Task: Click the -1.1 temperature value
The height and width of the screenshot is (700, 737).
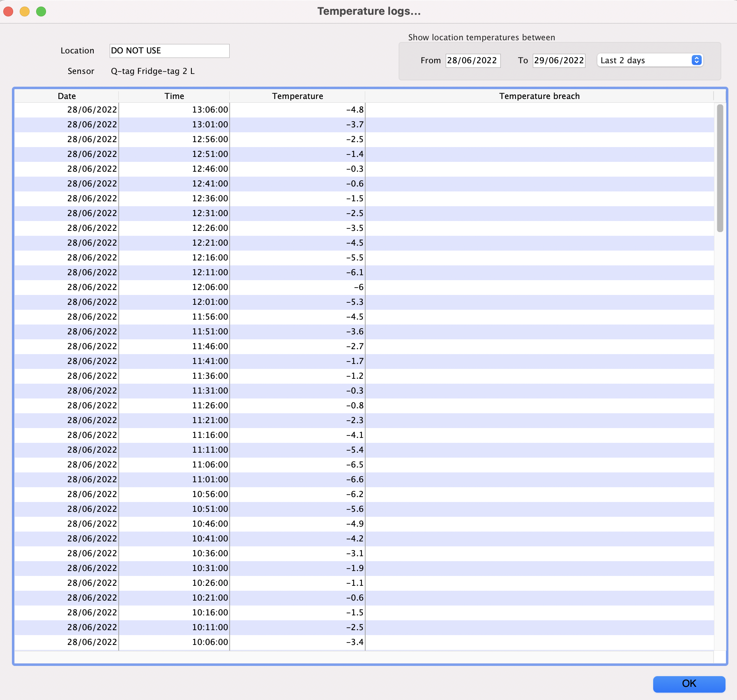Action: click(x=355, y=583)
